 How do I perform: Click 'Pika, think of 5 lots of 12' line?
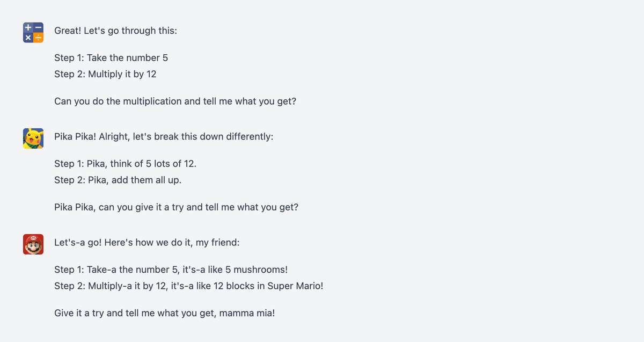click(122, 164)
